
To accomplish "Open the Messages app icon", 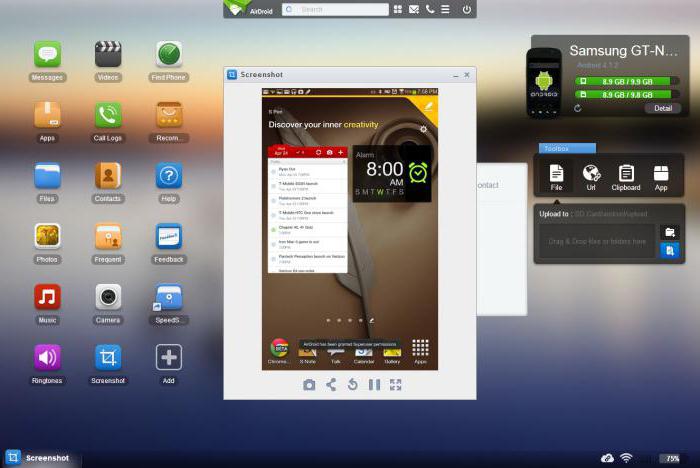I will [47, 55].
